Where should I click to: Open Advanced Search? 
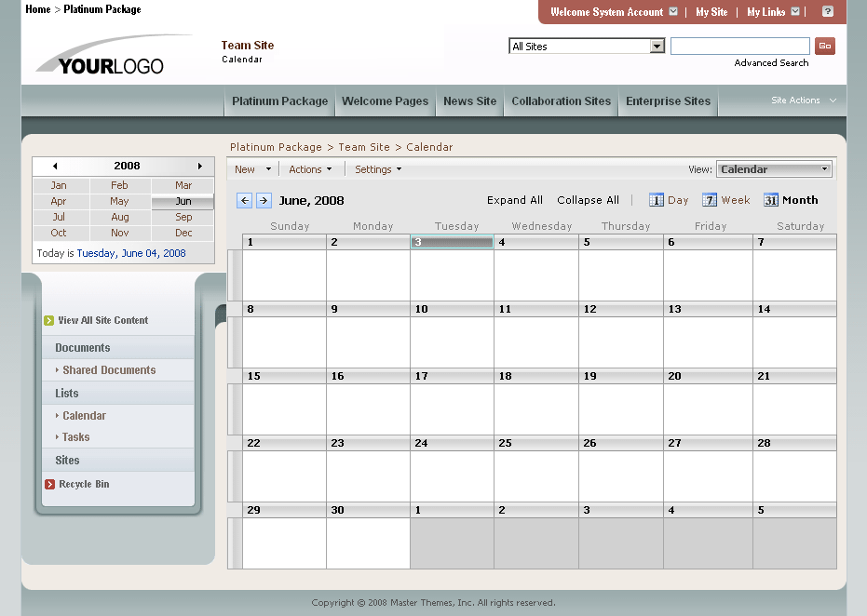coord(771,62)
